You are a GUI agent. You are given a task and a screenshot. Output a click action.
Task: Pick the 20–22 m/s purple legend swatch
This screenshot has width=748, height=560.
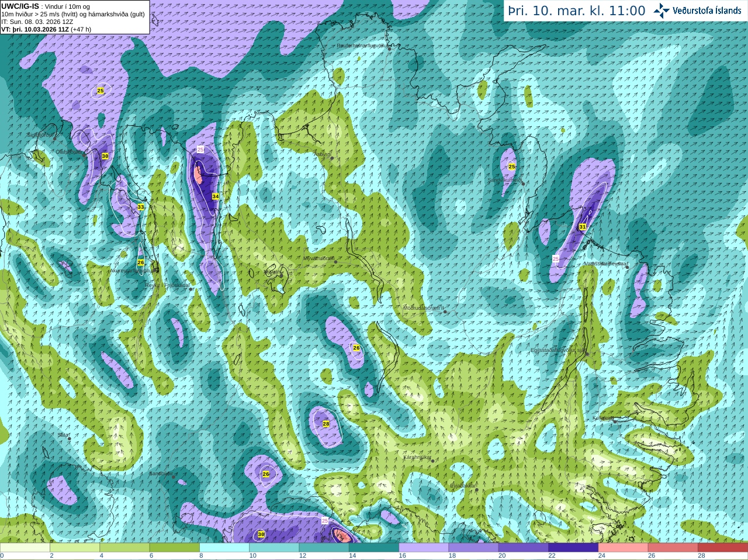click(x=524, y=548)
